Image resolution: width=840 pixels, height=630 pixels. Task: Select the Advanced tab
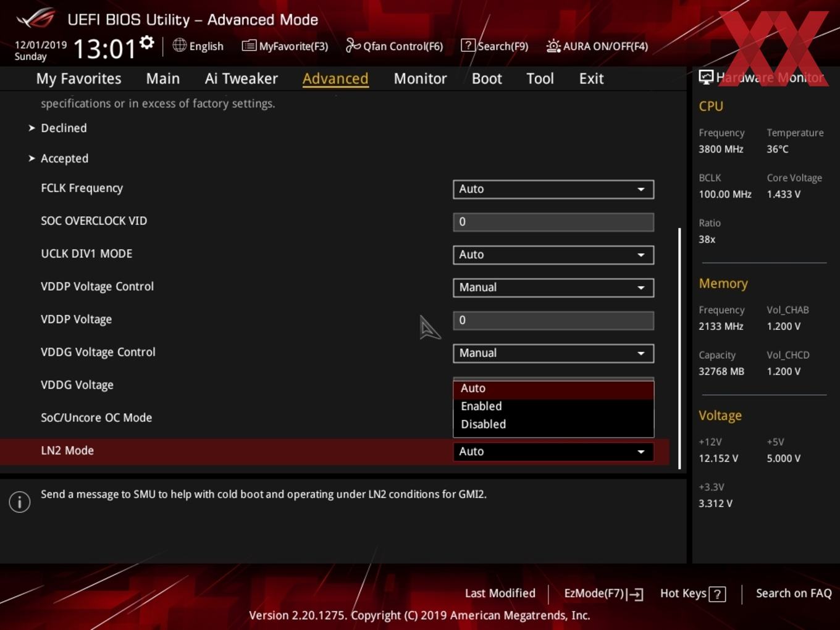coord(335,78)
